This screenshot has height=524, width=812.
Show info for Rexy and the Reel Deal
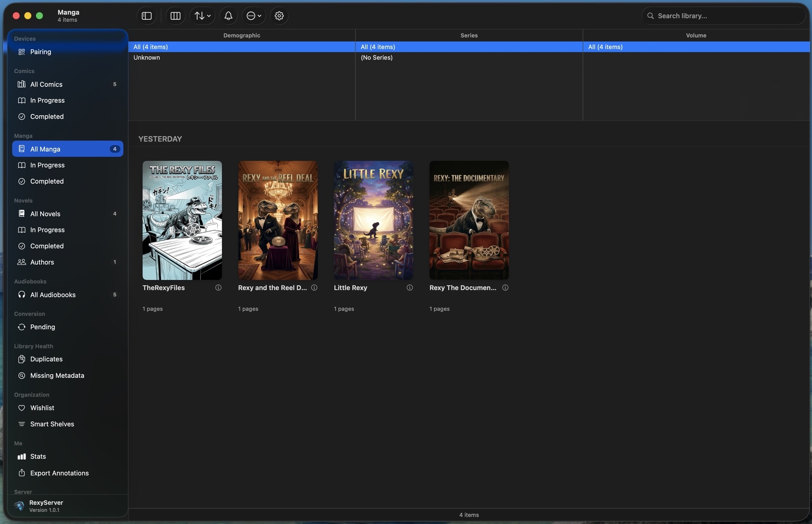coord(314,288)
